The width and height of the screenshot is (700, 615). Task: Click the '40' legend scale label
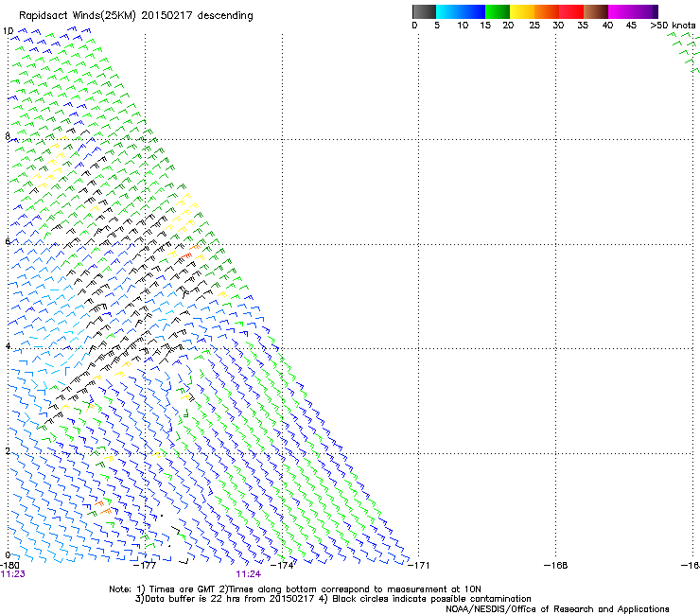607,26
